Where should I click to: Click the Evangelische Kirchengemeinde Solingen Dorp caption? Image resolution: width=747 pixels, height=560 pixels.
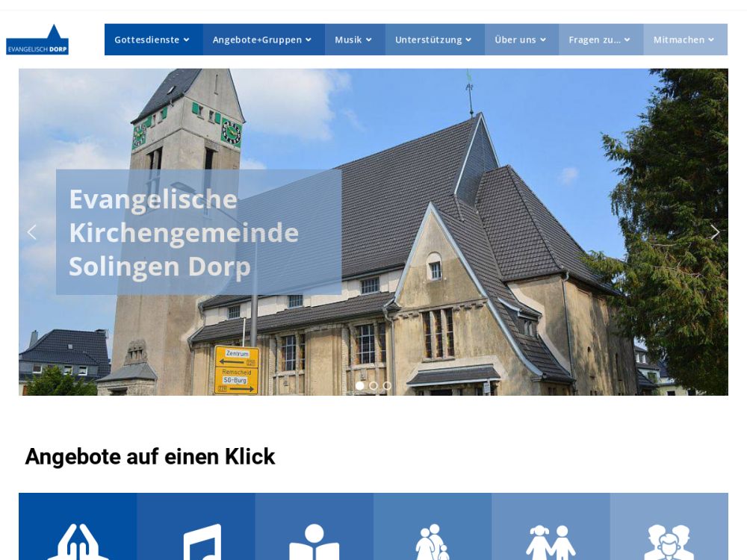184,232
